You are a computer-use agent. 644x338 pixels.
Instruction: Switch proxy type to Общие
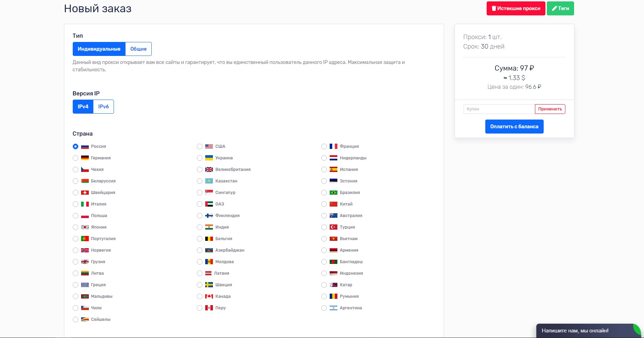pos(138,49)
